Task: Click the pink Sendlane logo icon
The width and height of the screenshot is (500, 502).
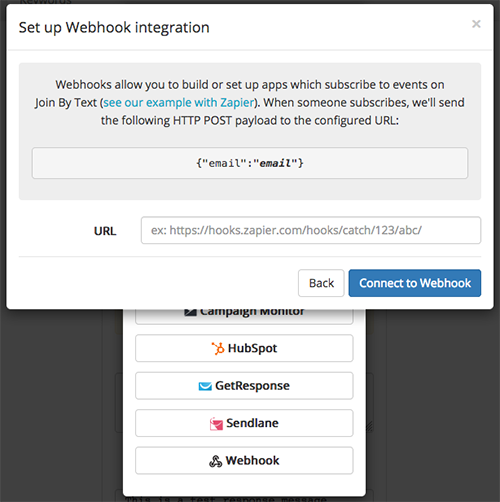Action: [216, 424]
